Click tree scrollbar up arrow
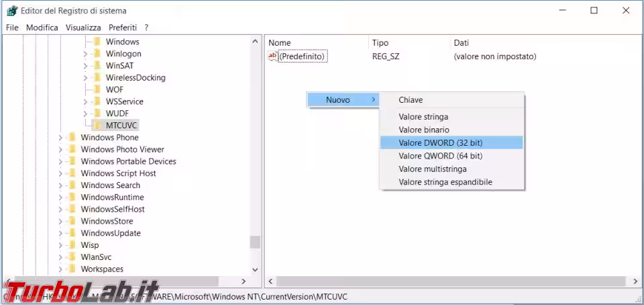Screen dimensions: 644x305 coord(255,42)
